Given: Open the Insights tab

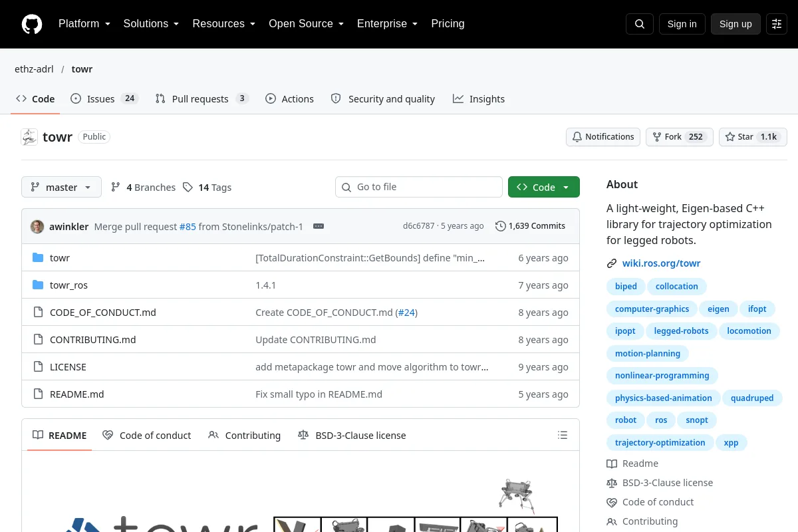Looking at the screenshot, I should click(479, 99).
